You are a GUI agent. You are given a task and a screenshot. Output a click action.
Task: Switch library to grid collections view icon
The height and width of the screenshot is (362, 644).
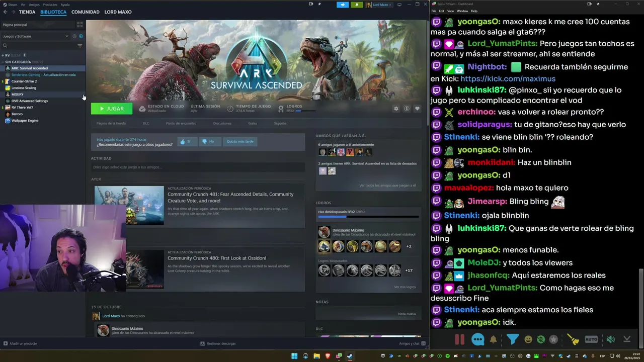pos(79,24)
